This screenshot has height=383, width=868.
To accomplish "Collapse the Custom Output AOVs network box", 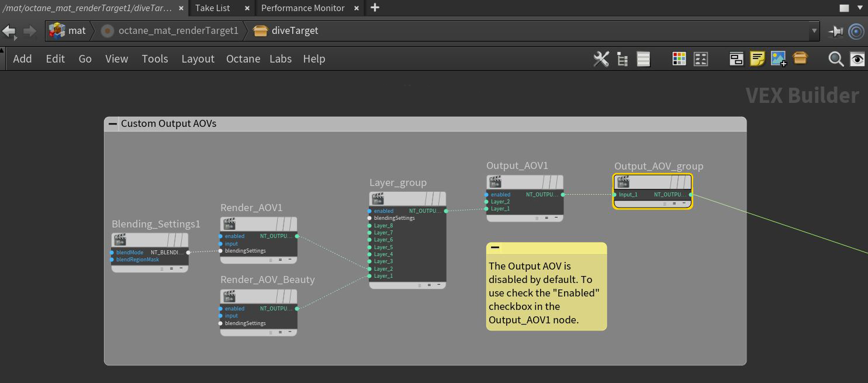I will pos(113,124).
